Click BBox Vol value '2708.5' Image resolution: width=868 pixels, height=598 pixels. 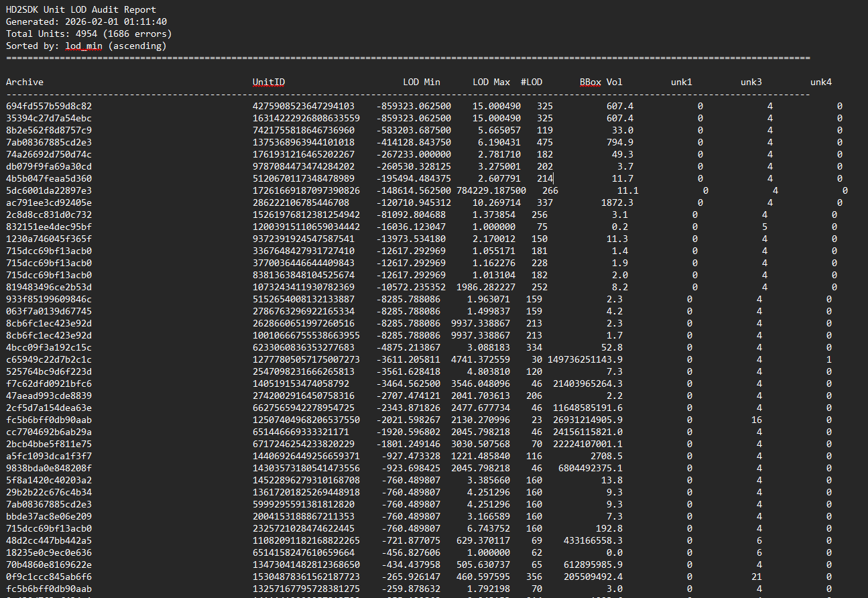click(x=607, y=457)
